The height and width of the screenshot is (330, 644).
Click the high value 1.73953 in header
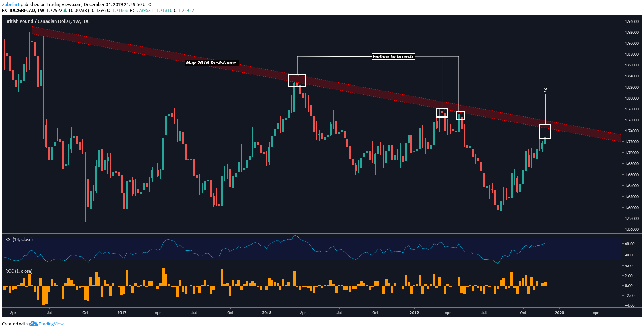tap(142, 11)
